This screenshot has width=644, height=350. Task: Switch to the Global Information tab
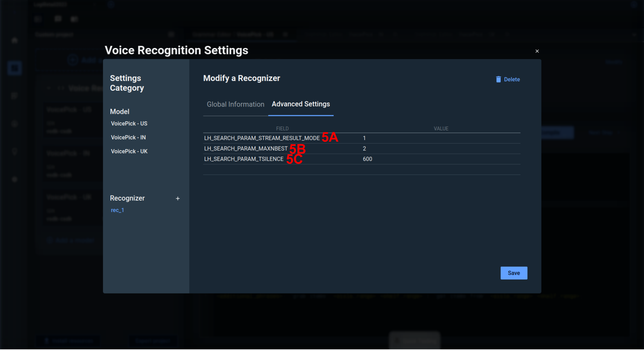(235, 104)
